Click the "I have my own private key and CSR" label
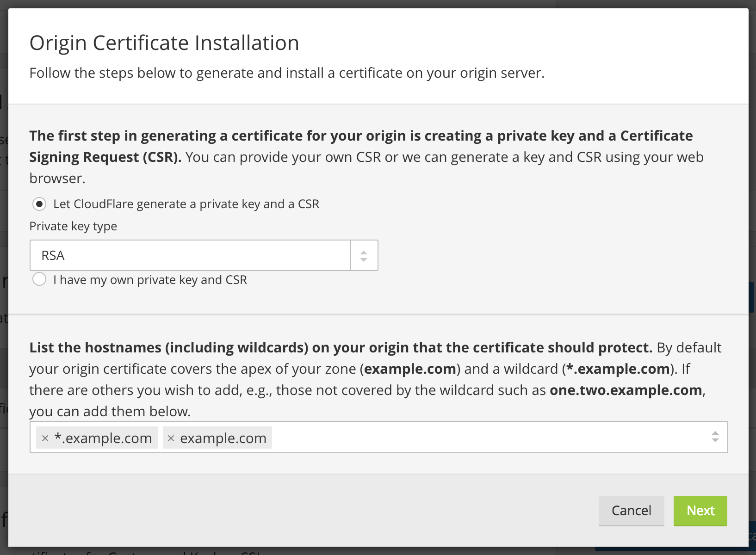The width and height of the screenshot is (756, 555). click(x=150, y=280)
